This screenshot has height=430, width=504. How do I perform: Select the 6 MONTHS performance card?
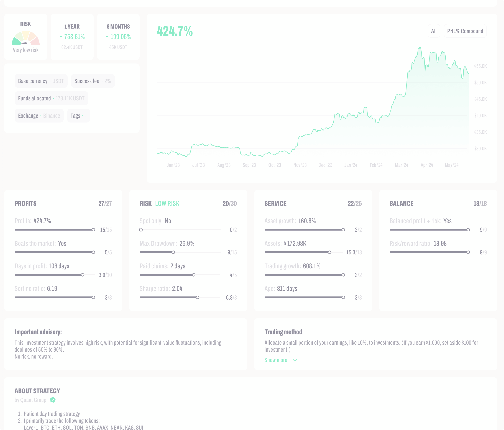(x=118, y=37)
